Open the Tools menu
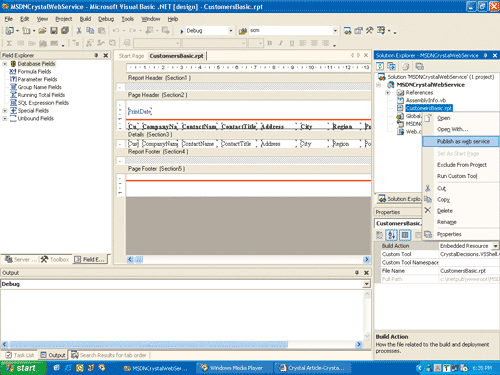 127,19
